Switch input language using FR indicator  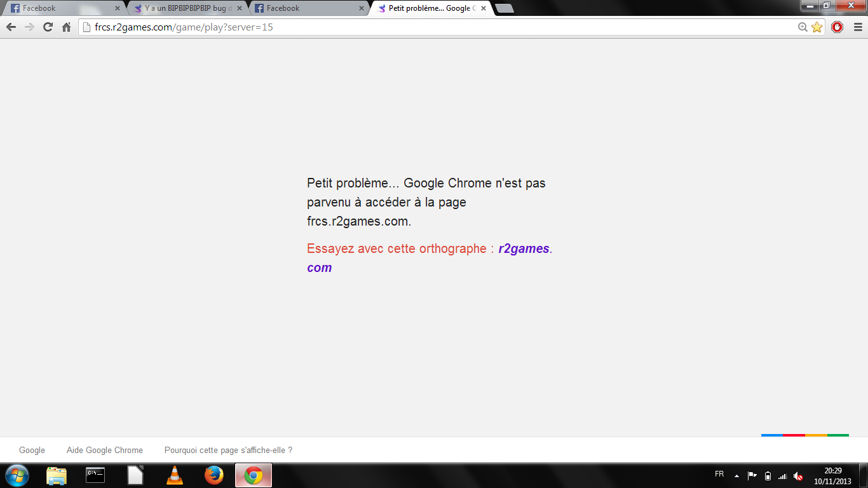(719, 475)
